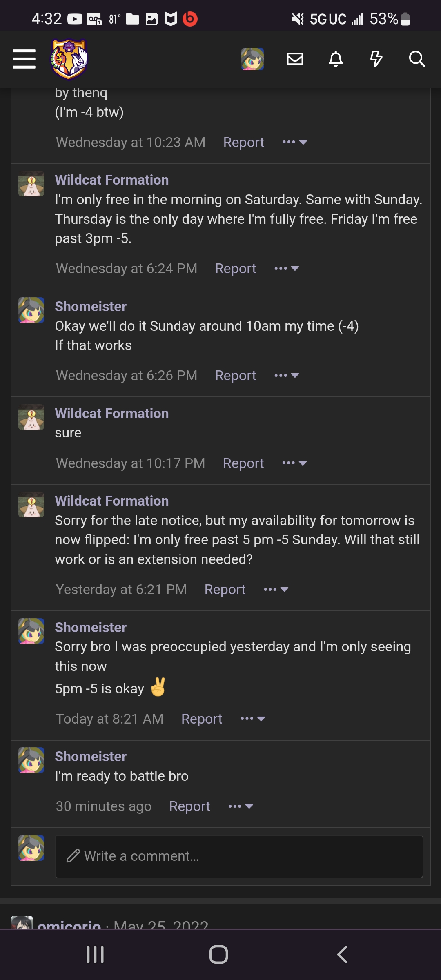Open the hamburger navigation menu
Image resolution: width=441 pixels, height=980 pixels.
24,59
